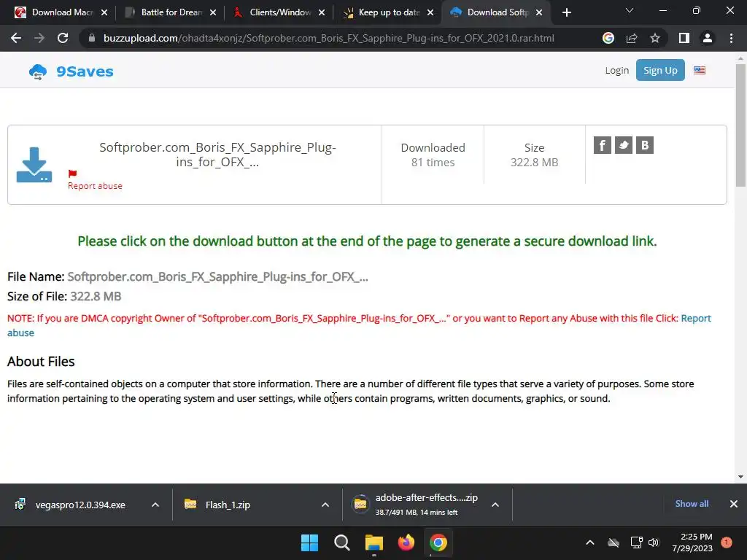
Task: Open the US flag language selector
Action: point(700,71)
